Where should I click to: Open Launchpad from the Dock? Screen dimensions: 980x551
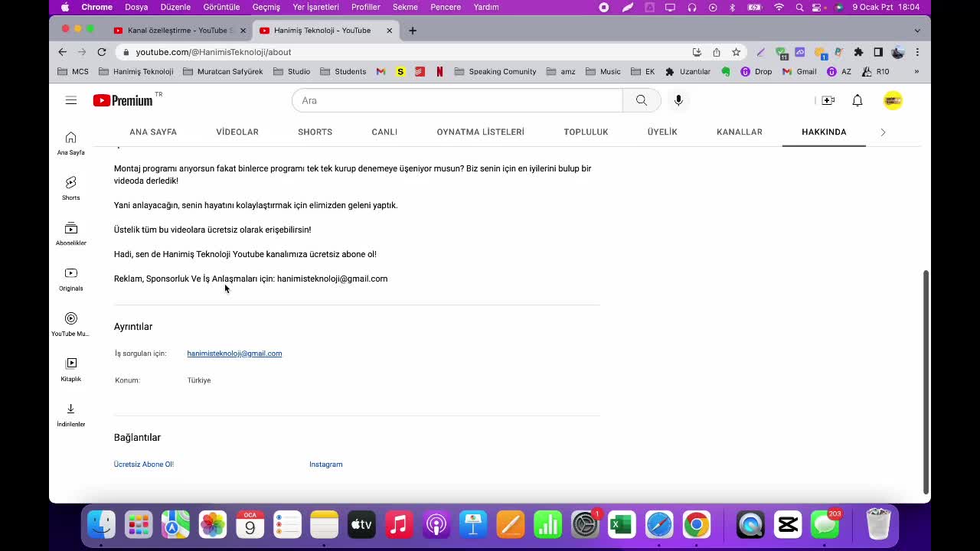point(139,525)
